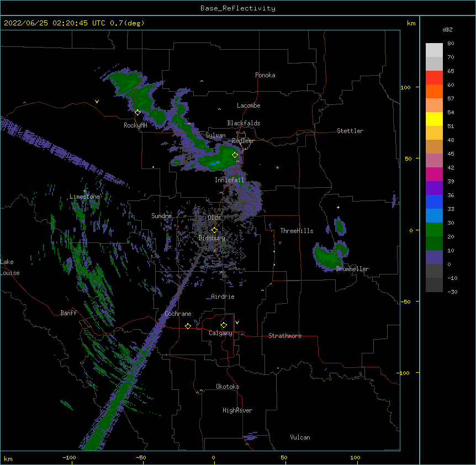Pick the dark orange swatch below red
The image size is (476, 465).
point(434,91)
